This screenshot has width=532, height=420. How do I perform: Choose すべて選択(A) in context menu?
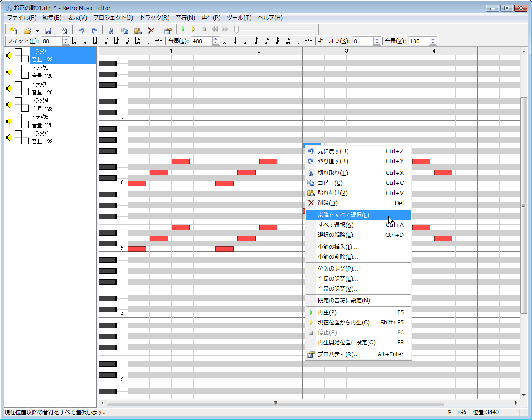click(x=358, y=225)
